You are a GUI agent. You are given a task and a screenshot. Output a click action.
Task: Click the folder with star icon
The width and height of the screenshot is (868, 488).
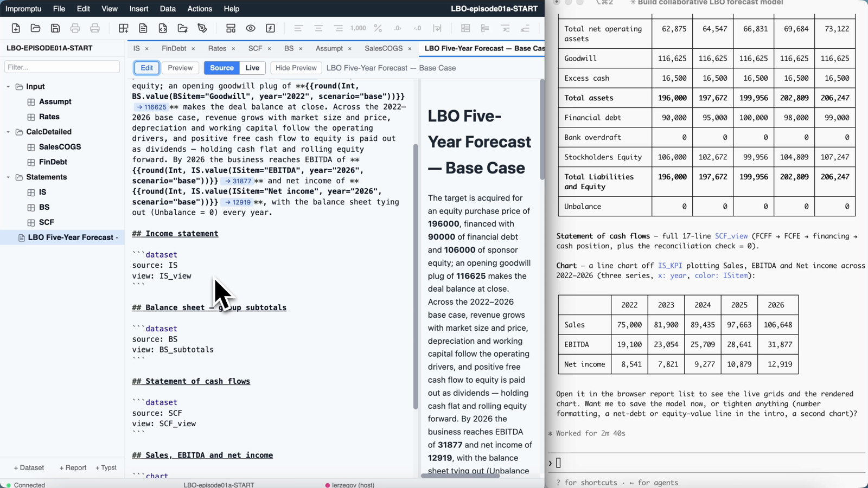click(x=183, y=28)
